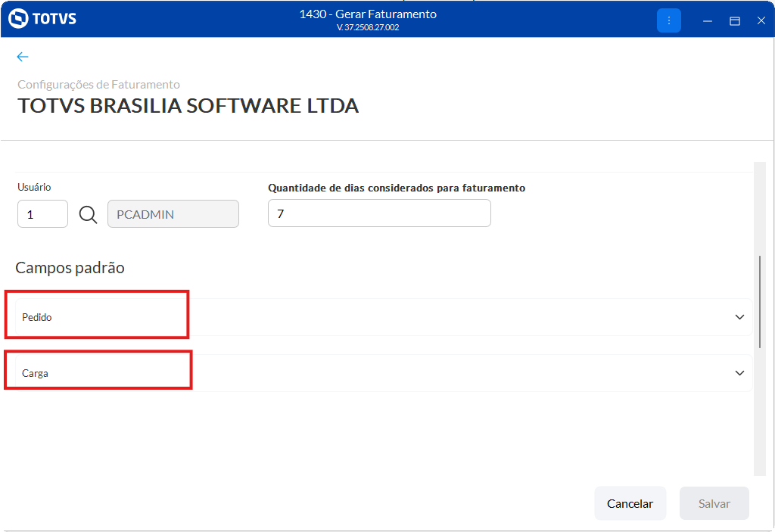Click the TOTVS logo in the title bar
Image resolution: width=775 pixels, height=532 pixels.
tap(42, 19)
